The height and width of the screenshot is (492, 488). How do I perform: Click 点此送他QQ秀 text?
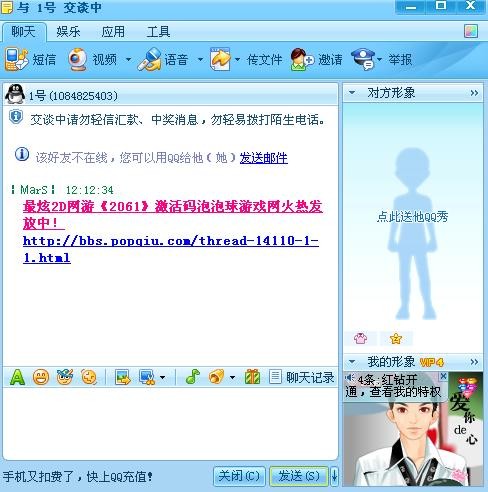point(412,217)
